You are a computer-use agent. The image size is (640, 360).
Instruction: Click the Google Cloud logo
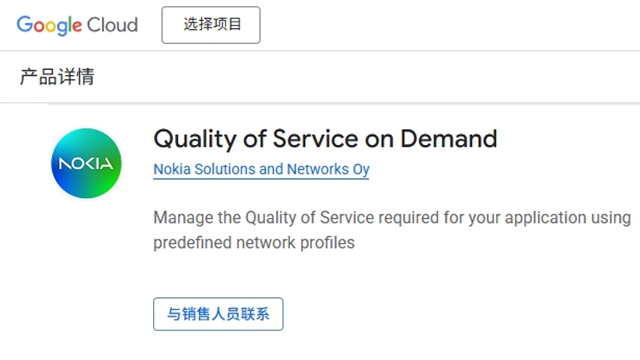(77, 25)
